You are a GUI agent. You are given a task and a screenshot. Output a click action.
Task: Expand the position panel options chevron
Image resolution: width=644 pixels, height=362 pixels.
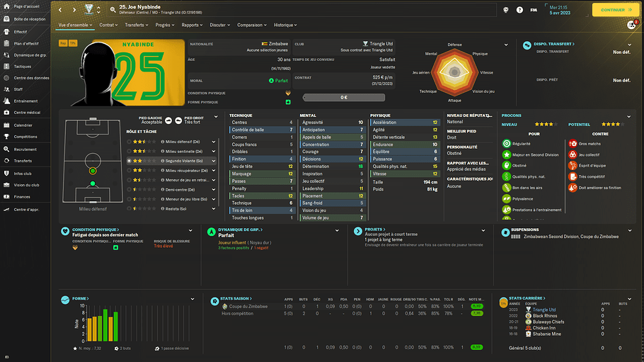(216, 117)
